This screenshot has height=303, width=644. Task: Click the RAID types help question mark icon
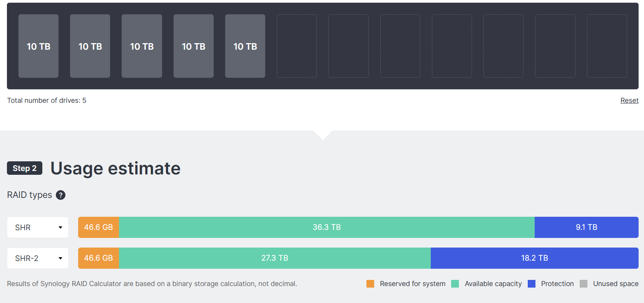(60, 195)
